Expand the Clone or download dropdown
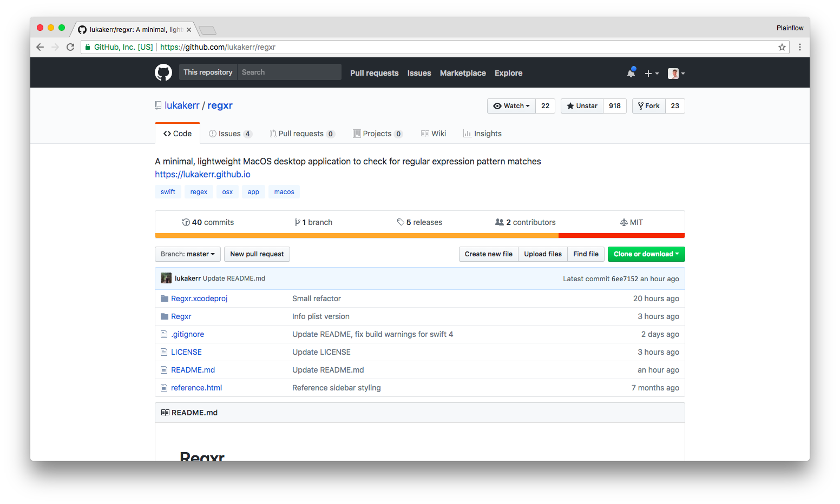The height and width of the screenshot is (504, 840). (x=646, y=254)
